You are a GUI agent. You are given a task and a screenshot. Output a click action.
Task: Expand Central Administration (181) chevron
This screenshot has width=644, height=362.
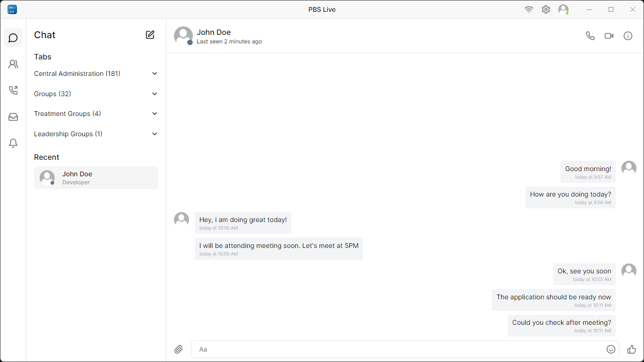pyautogui.click(x=155, y=74)
